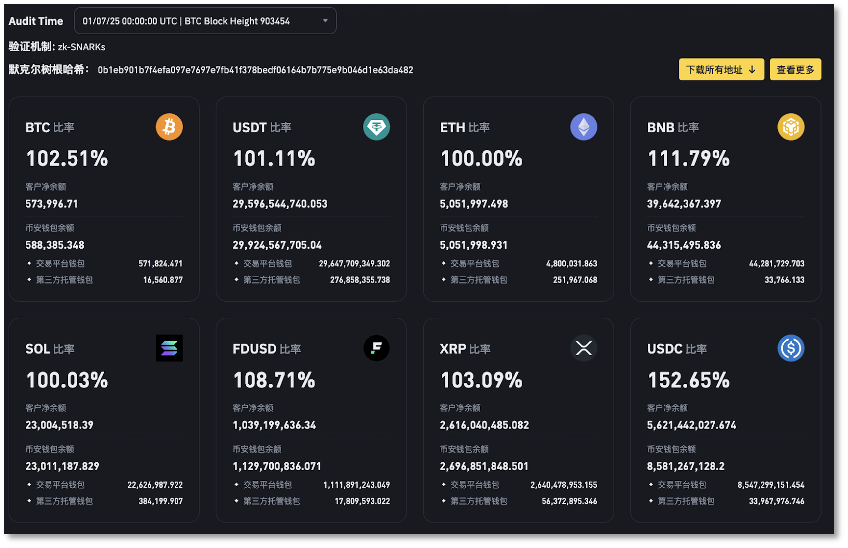Screen dimensions: 848x548
Task: Select the ETH 100.00% ratio card
Action: (x=519, y=199)
